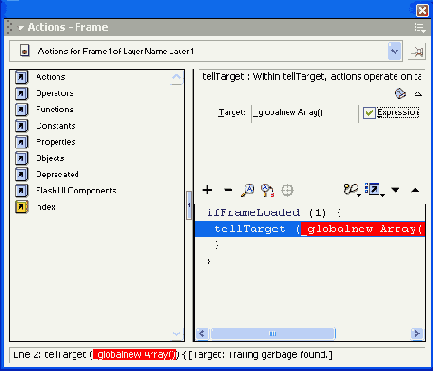Screen dimensions: 433x371
Task: Delete selected action with minus icon
Action: coord(228,190)
